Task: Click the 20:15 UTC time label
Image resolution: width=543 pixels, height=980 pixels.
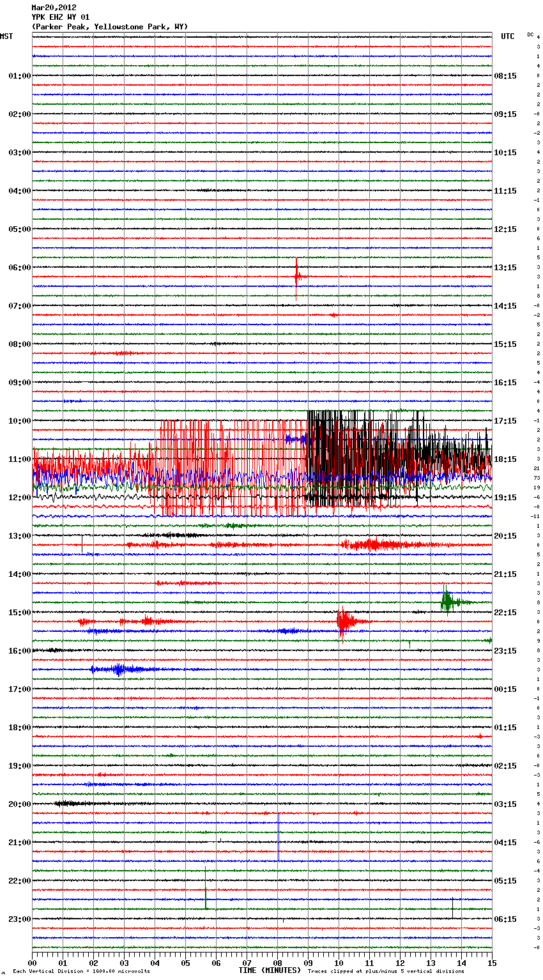Action: click(505, 536)
